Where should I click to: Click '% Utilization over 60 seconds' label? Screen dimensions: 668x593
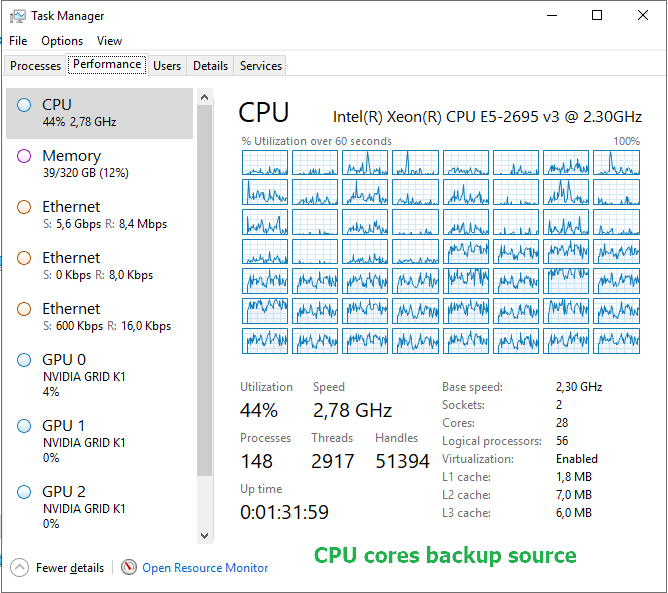point(316,141)
